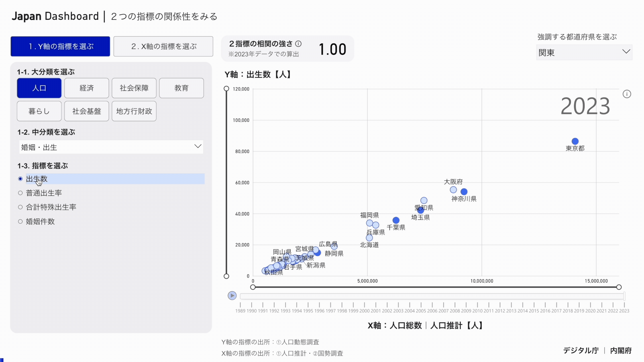Viewport: 644px width, 362px height.
Task: Click the 愛知県 data point
Action: point(424,200)
